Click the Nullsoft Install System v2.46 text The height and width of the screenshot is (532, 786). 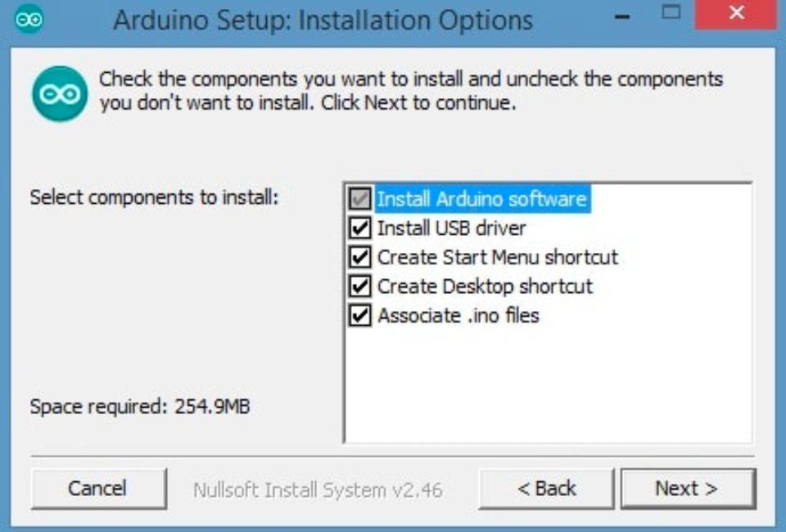(x=318, y=490)
